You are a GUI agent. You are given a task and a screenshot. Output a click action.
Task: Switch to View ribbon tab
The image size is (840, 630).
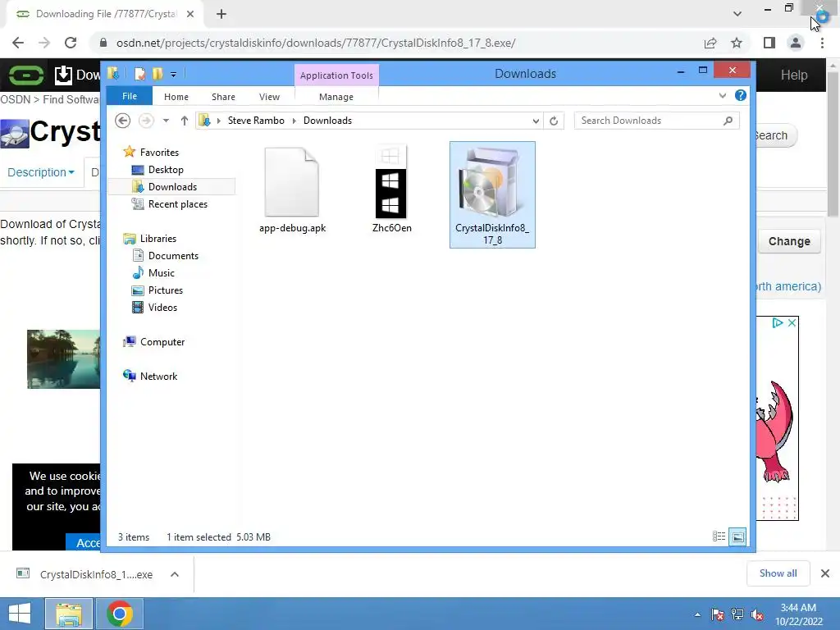tap(269, 97)
